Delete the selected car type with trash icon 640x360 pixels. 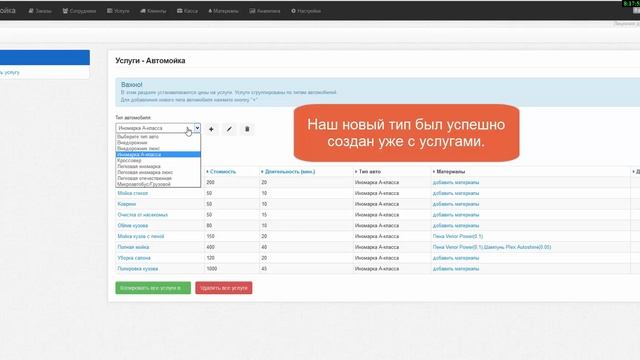[247, 129]
